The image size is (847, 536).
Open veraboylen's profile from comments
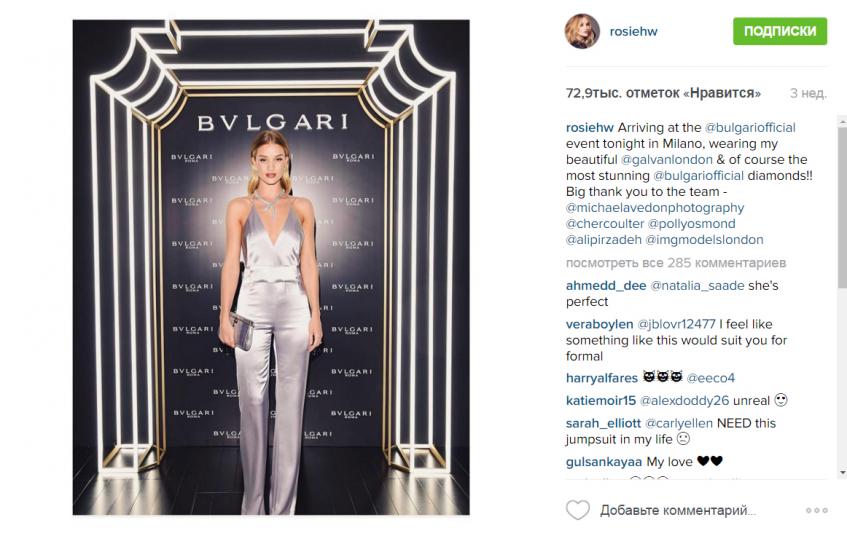pyautogui.click(x=599, y=324)
